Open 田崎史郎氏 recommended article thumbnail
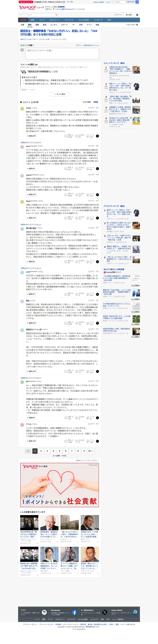 pos(49,523)
